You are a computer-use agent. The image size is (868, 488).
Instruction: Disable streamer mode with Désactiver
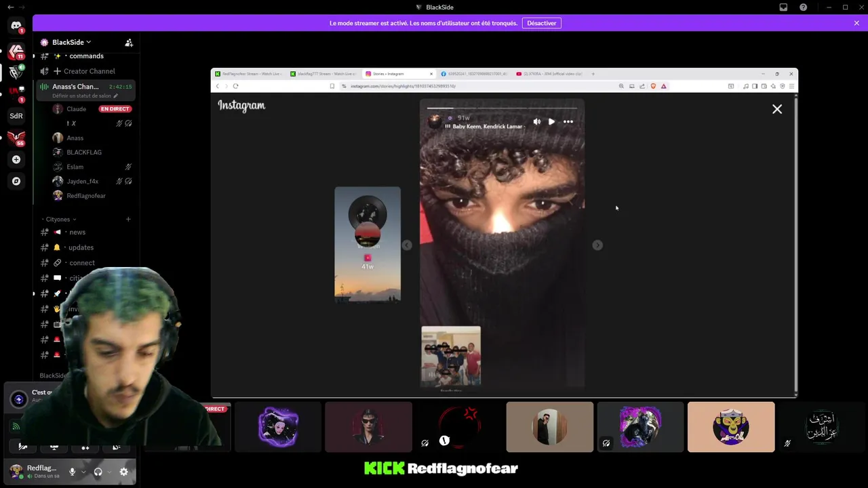(542, 23)
